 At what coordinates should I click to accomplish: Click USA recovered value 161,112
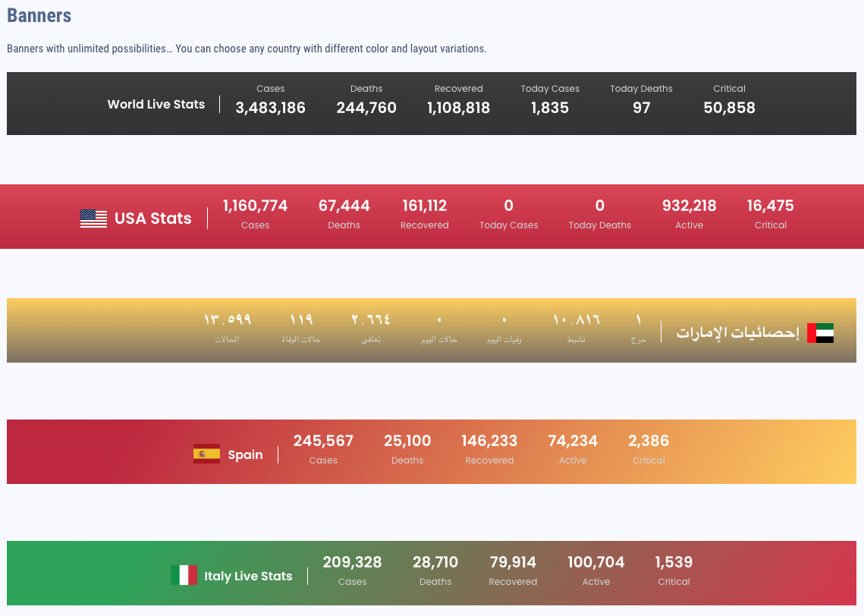(x=424, y=206)
